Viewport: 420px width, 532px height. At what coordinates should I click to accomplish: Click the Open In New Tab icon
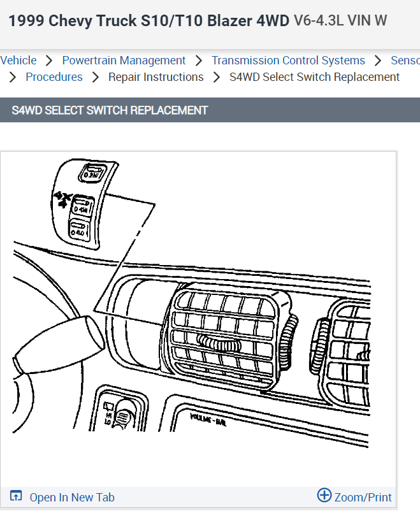pyautogui.click(x=16, y=496)
